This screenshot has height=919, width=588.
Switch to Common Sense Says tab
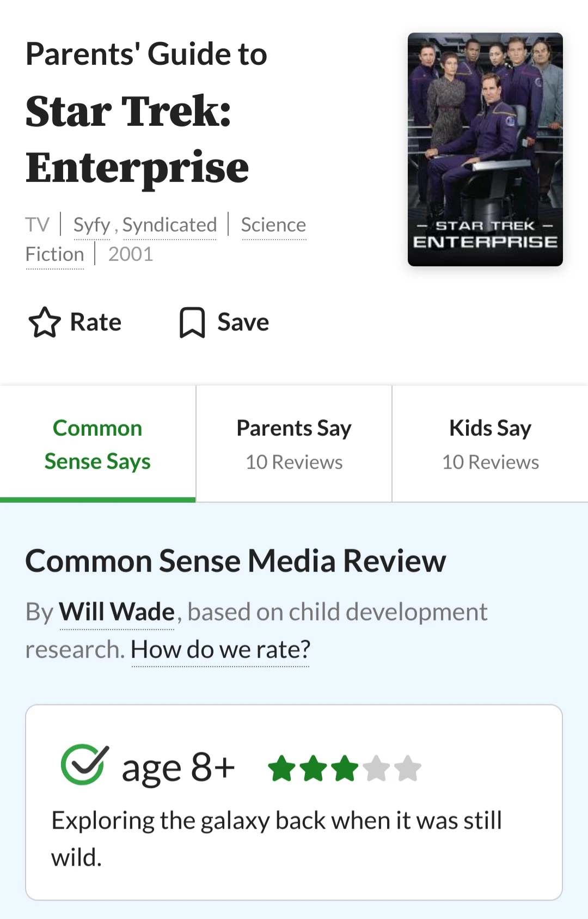97,445
